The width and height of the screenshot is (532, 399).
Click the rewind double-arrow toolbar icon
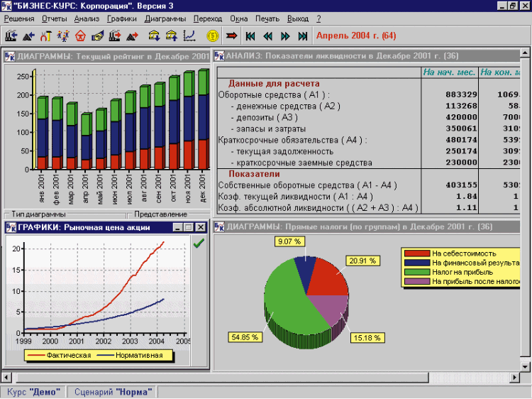click(267, 35)
